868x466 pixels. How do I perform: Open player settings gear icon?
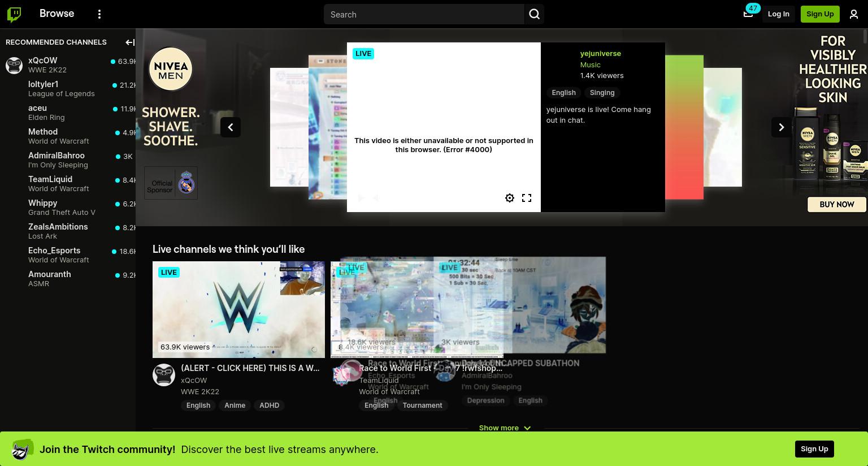(x=510, y=198)
